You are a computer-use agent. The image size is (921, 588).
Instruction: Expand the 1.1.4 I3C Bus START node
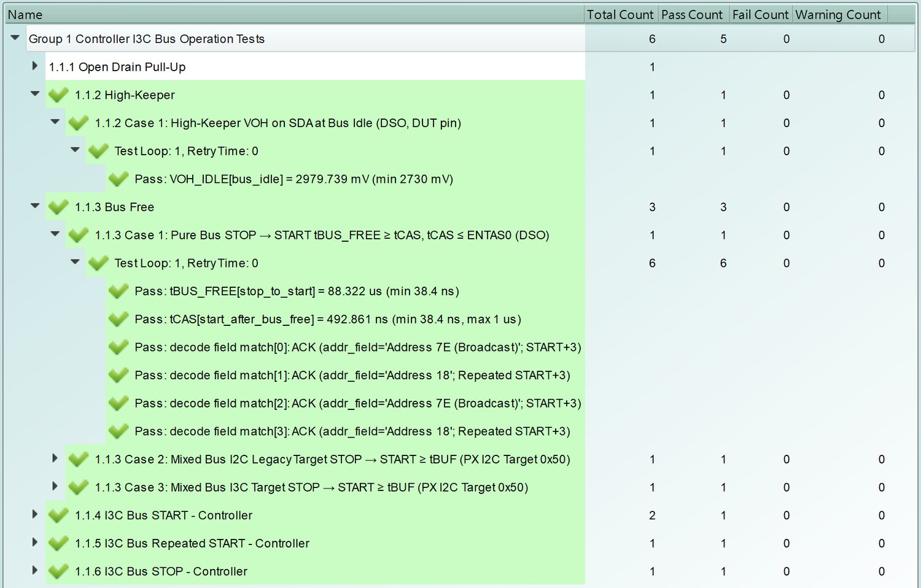click(x=35, y=514)
